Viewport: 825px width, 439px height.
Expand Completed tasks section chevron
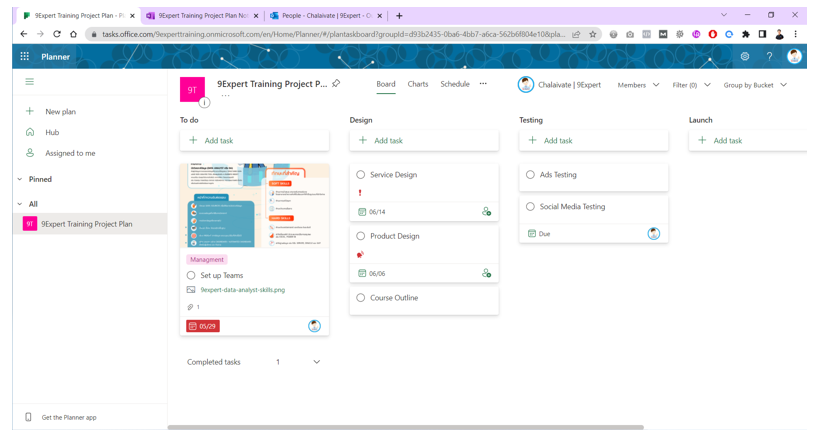point(317,362)
